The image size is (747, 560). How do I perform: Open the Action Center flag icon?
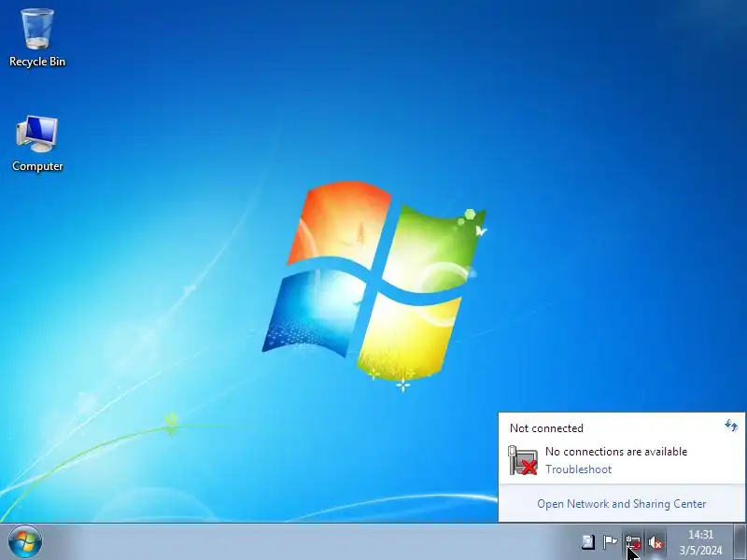610,542
